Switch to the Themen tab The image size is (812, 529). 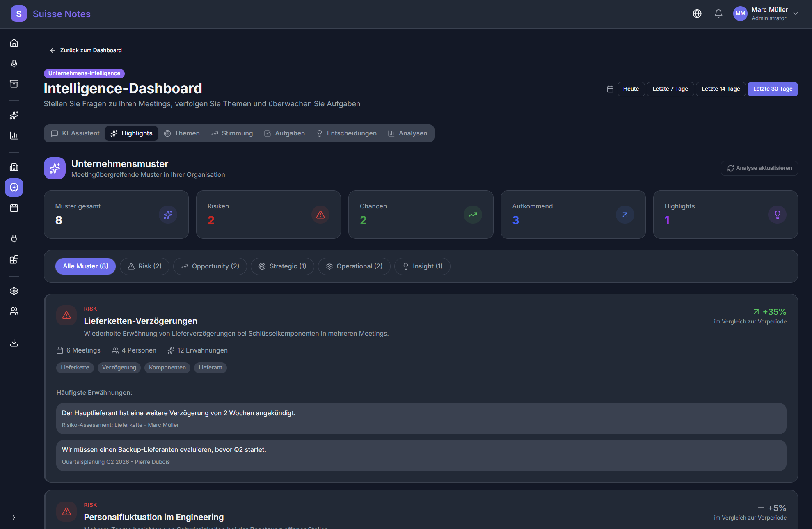pos(182,133)
